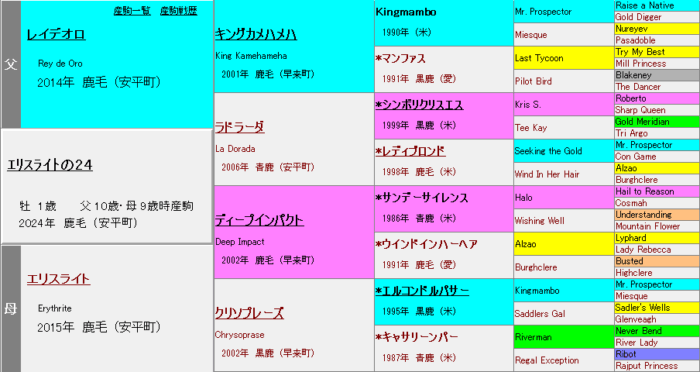Click the ウインドインハーヘア cell
The height and width of the screenshot is (372, 700).
[444, 255]
